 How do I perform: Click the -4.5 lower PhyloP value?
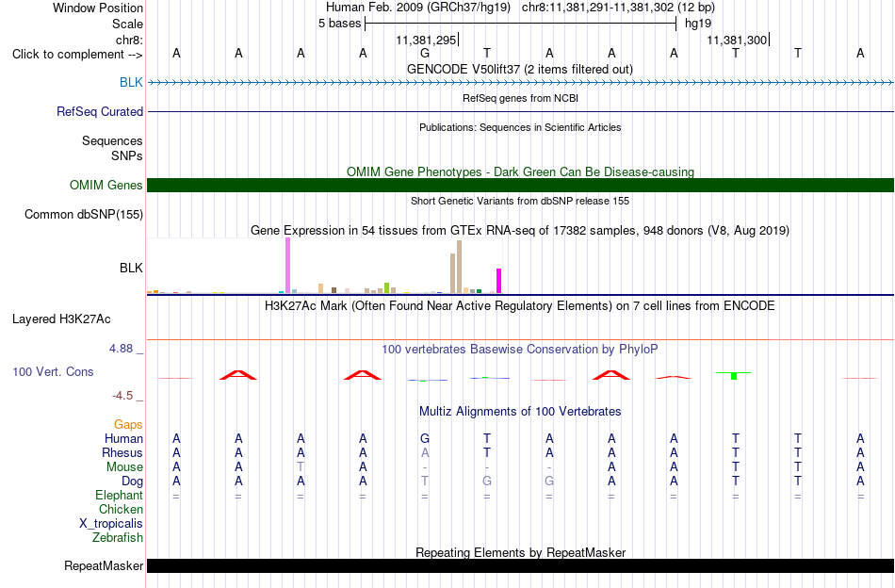(x=122, y=395)
